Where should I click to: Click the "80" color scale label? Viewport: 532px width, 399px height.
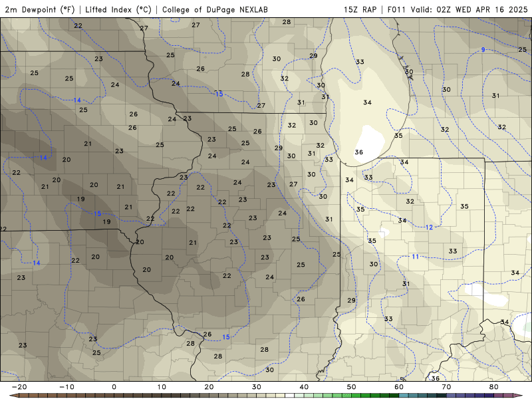pos(494,387)
